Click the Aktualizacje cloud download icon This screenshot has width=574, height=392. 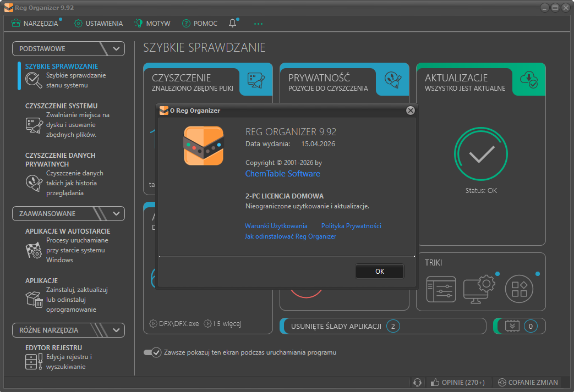pyautogui.click(x=529, y=80)
